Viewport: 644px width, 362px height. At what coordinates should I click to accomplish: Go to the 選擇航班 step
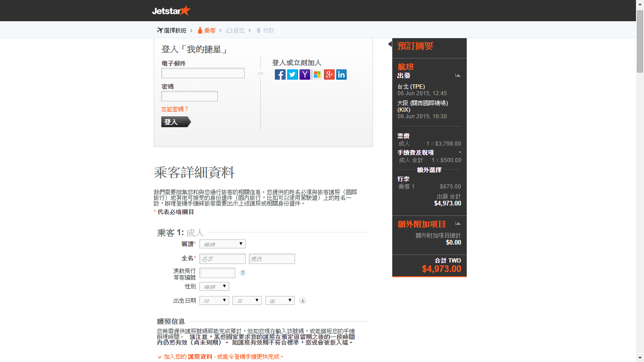(x=172, y=31)
